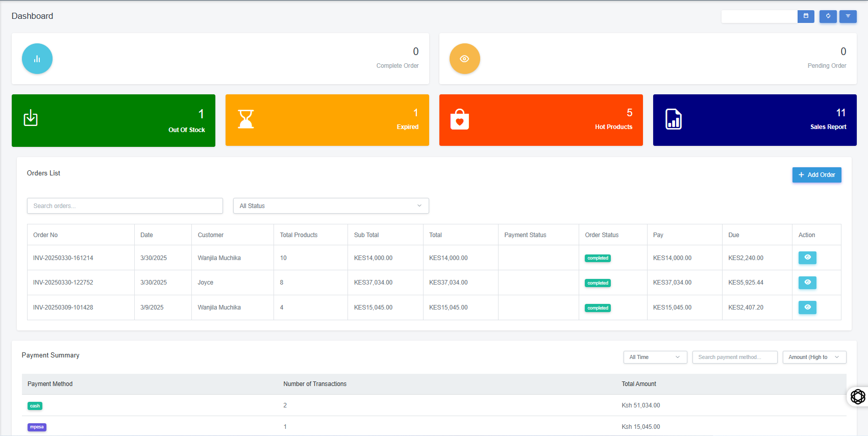Open the All Time period dropdown
This screenshot has width=868, height=436.
[655, 357]
